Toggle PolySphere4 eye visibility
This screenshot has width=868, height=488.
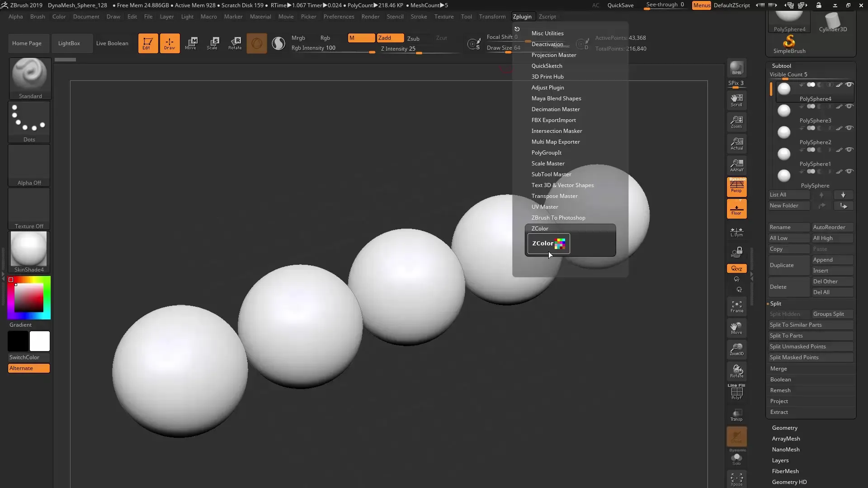849,84
